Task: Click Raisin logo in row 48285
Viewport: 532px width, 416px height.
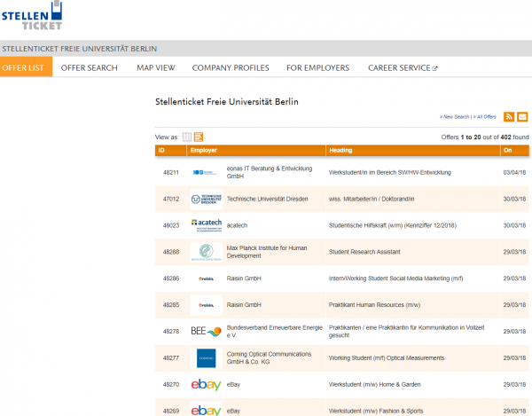Action: click(x=207, y=305)
